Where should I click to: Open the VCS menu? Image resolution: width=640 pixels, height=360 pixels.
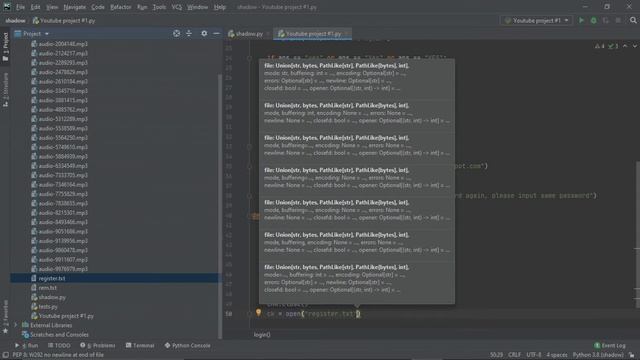[176, 7]
